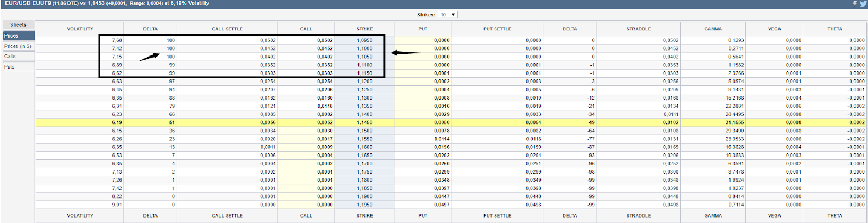Click the Sheets label in the sidebar
The width and height of the screenshot is (868, 223).
click(x=18, y=24)
